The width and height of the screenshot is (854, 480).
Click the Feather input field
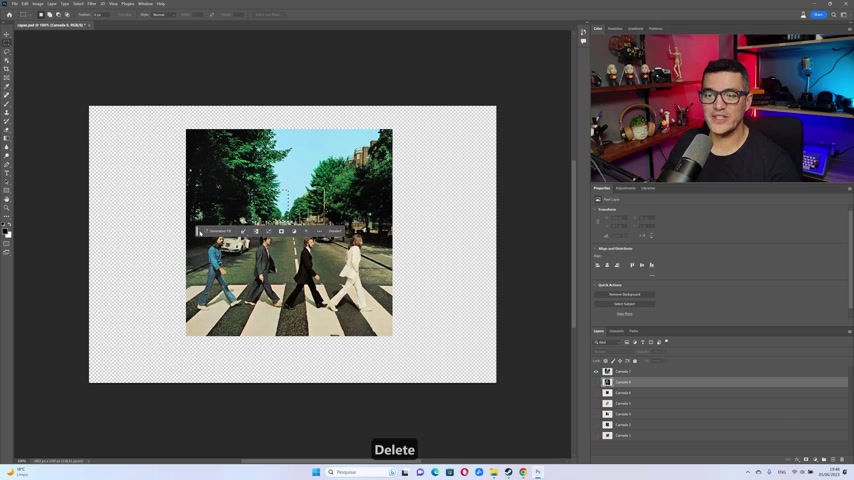point(101,15)
